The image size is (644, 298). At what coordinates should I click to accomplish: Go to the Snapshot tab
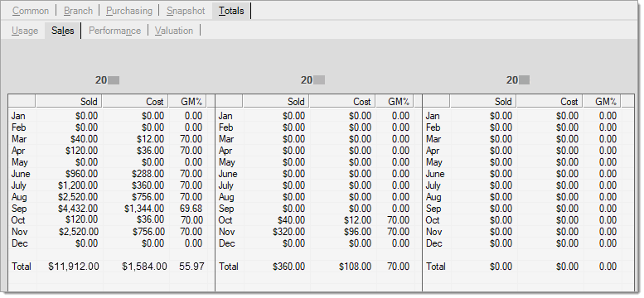(186, 11)
